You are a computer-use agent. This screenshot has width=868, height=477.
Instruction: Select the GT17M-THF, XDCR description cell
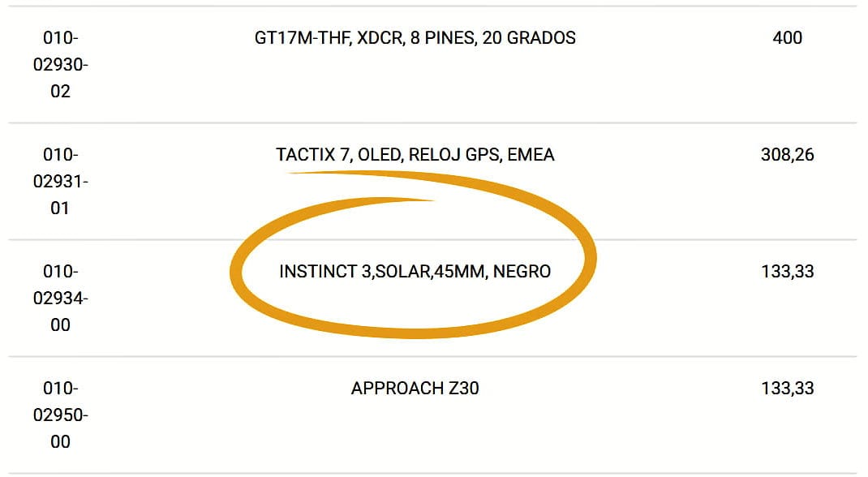(415, 38)
